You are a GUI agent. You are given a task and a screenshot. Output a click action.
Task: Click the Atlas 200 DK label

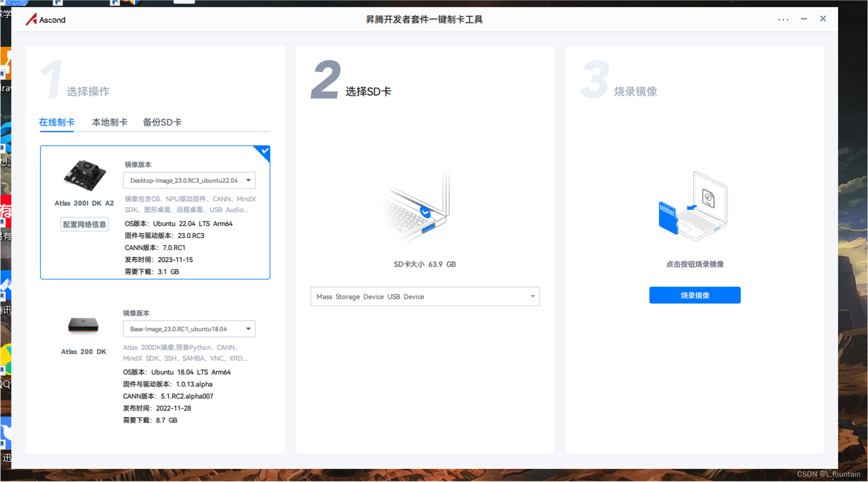[84, 352]
